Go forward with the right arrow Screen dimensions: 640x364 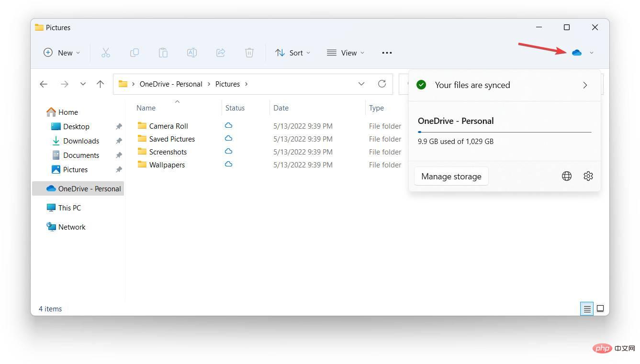click(65, 84)
